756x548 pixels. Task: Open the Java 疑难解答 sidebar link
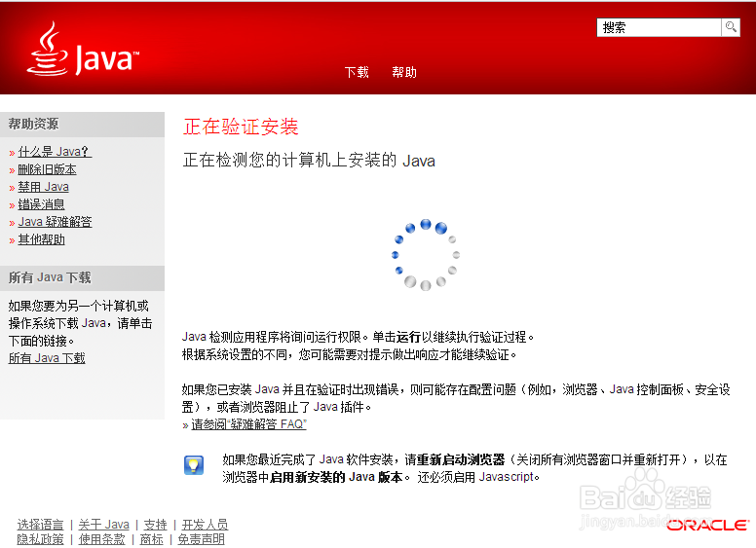coord(55,222)
